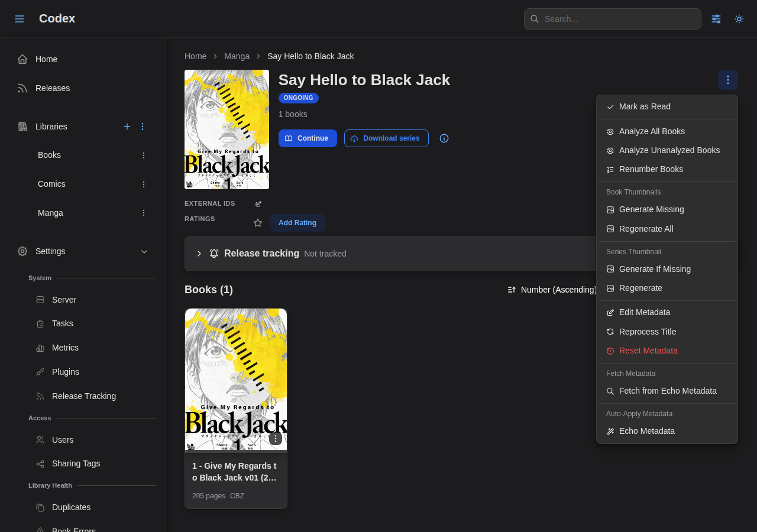Toggle the sidebar hamburger menu
The image size is (757, 532).
pyautogui.click(x=20, y=19)
